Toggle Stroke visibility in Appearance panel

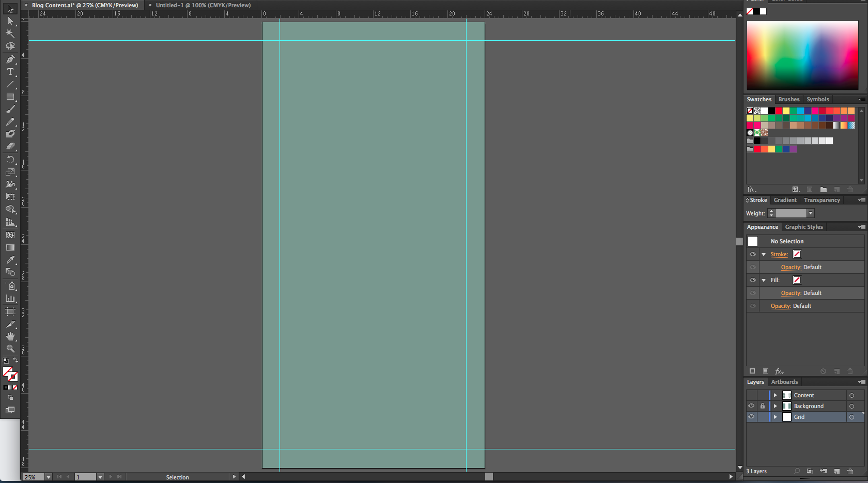753,254
